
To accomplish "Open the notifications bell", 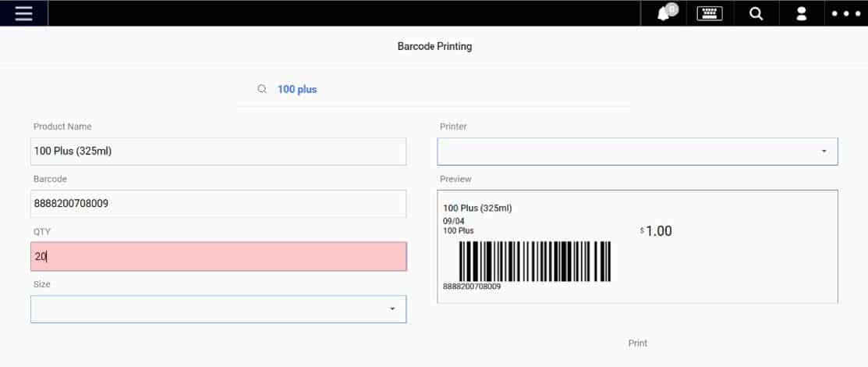I will tap(663, 14).
